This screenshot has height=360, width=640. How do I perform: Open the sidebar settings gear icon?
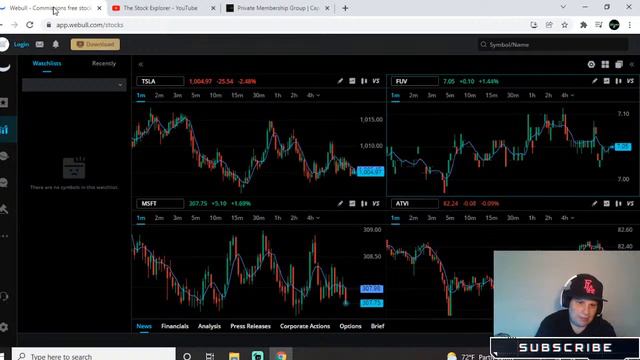(x=4, y=327)
